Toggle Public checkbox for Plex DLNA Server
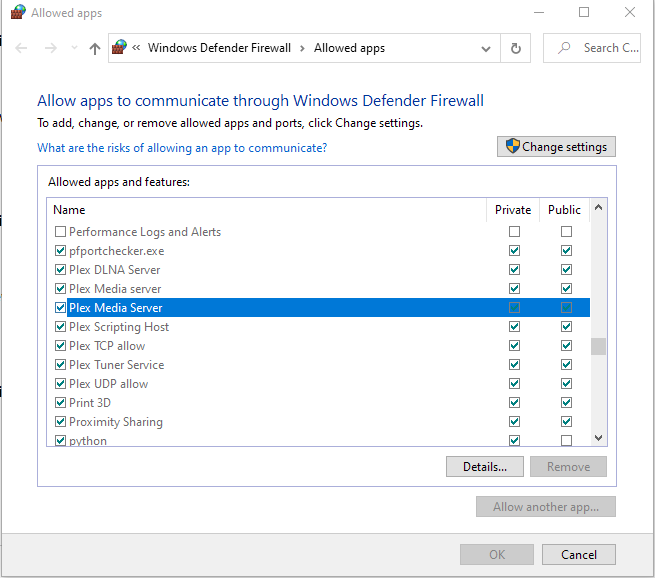Screen dimensions: 655x578 tap(566, 269)
